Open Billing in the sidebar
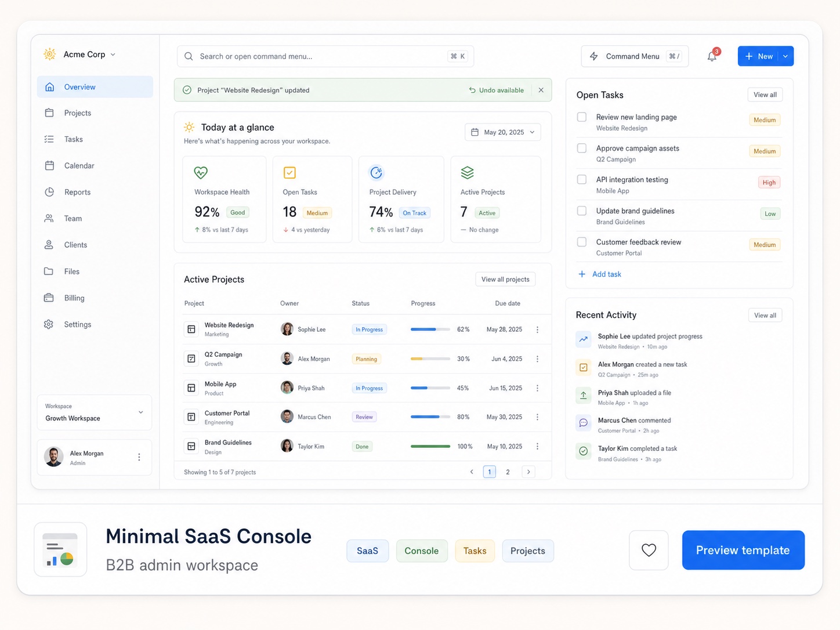The width and height of the screenshot is (840, 630). click(x=95, y=298)
